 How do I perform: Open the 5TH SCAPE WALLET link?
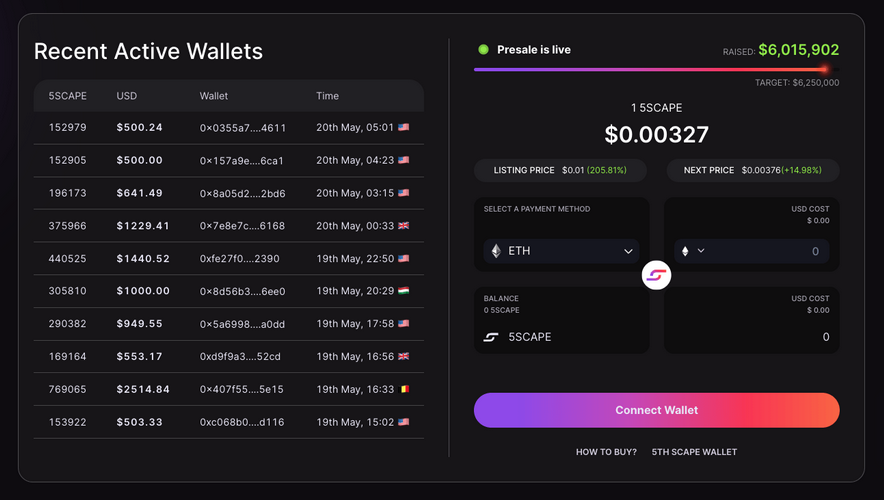[694, 452]
